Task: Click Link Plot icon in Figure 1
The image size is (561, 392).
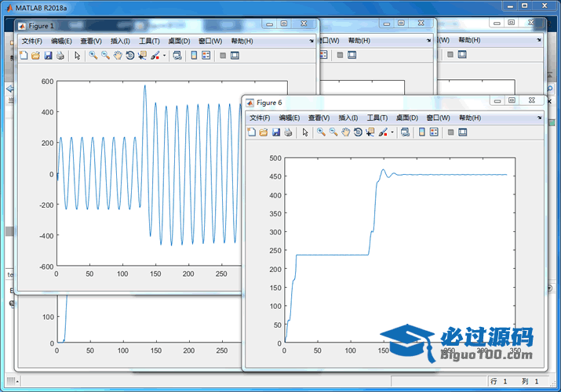Action: (177, 56)
